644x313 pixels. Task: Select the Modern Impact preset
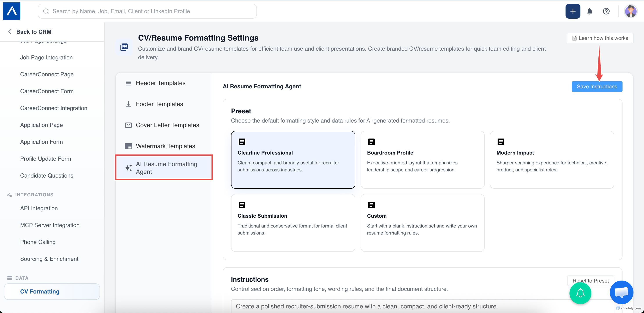[552, 160]
